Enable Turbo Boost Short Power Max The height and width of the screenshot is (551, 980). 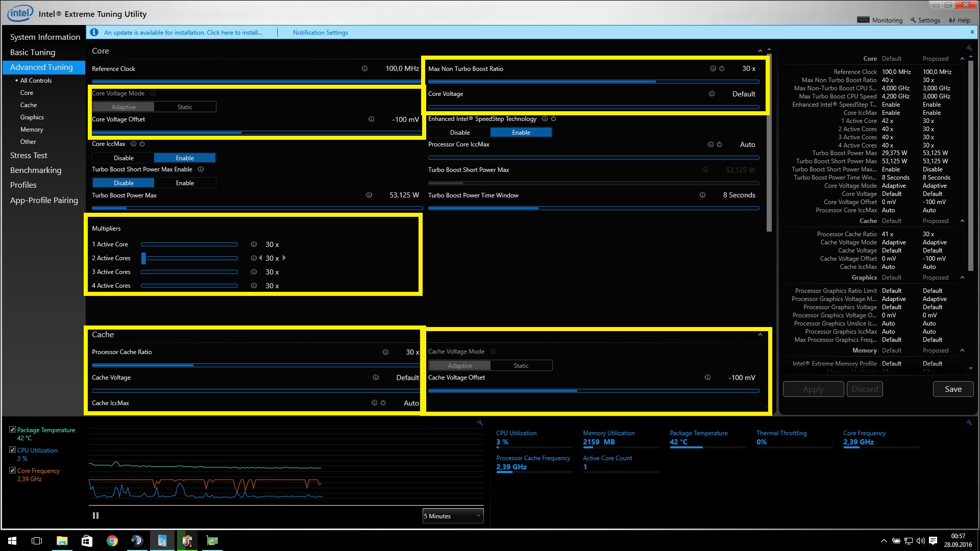(x=185, y=183)
